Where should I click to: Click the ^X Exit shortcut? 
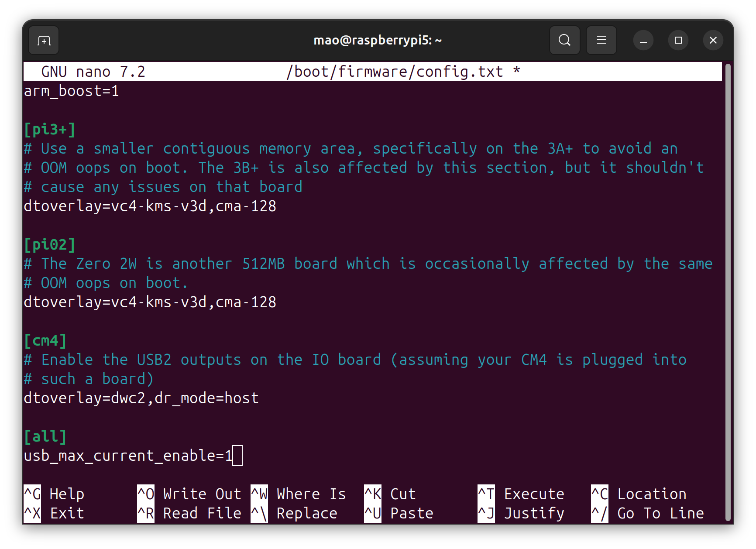[x=54, y=513]
